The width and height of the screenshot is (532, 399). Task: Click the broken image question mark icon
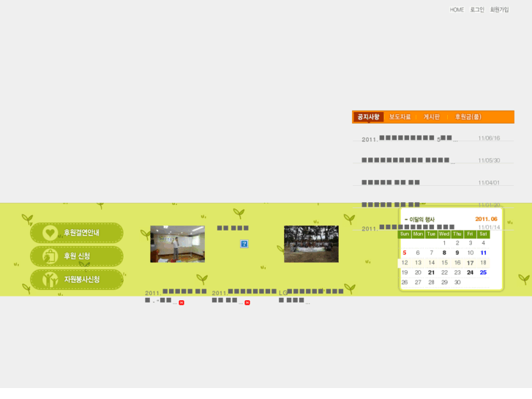(244, 244)
